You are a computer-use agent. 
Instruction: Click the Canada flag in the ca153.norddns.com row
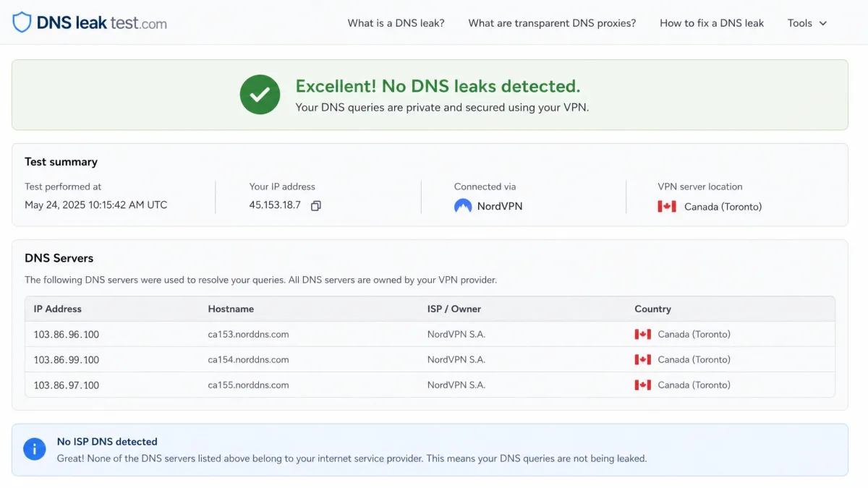click(643, 335)
